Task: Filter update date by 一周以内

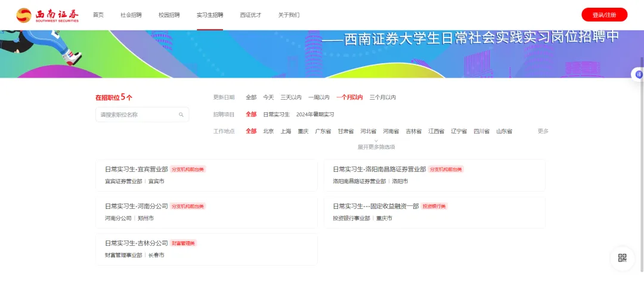Action: tap(319, 97)
